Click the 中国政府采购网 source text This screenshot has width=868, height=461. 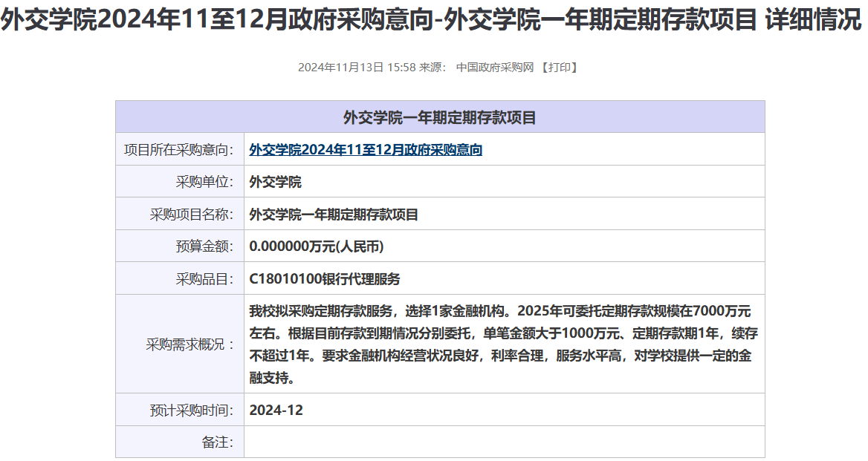[x=495, y=68]
